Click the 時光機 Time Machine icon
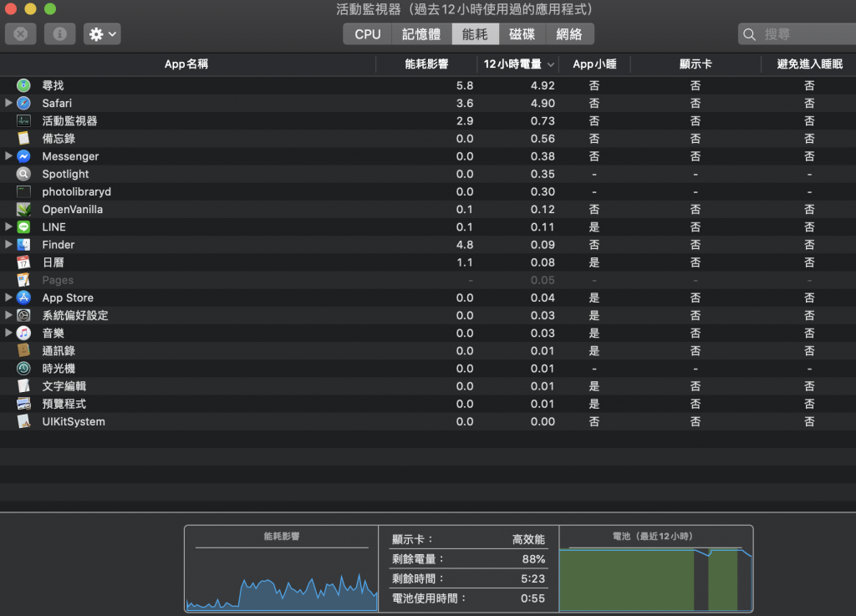Image resolution: width=856 pixels, height=616 pixels. tap(23, 369)
